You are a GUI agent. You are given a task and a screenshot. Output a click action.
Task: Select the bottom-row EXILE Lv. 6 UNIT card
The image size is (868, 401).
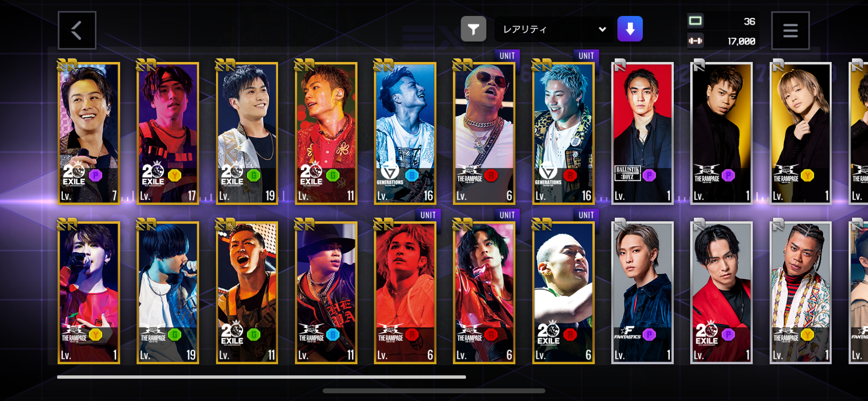click(x=563, y=293)
